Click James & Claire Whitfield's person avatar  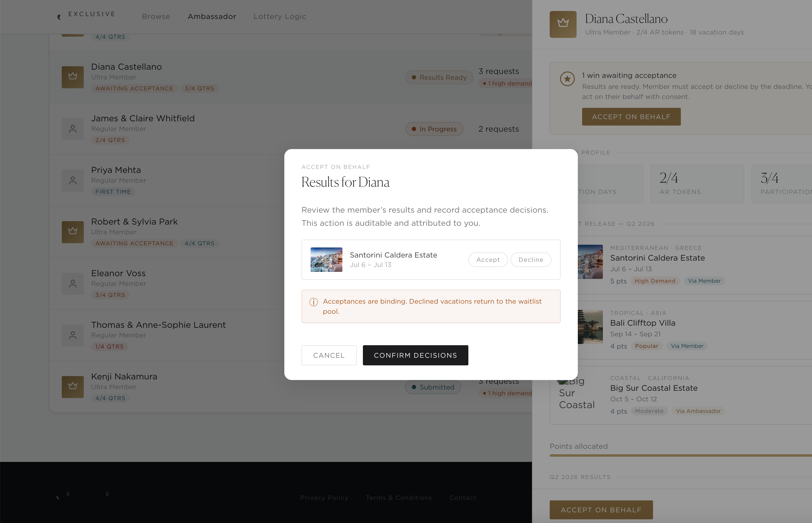pyautogui.click(x=73, y=129)
